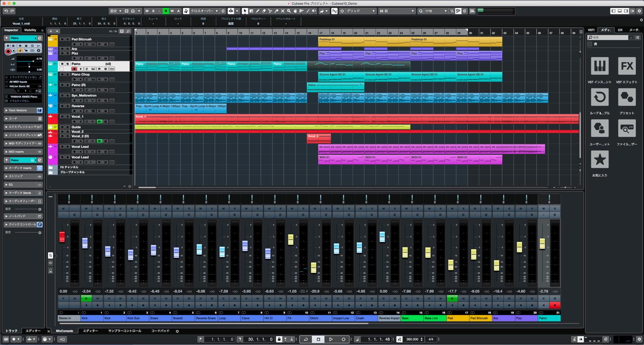The width and height of the screenshot is (644, 345).
Task: Click the track list search magnifier
Action: pyautogui.click(x=128, y=31)
